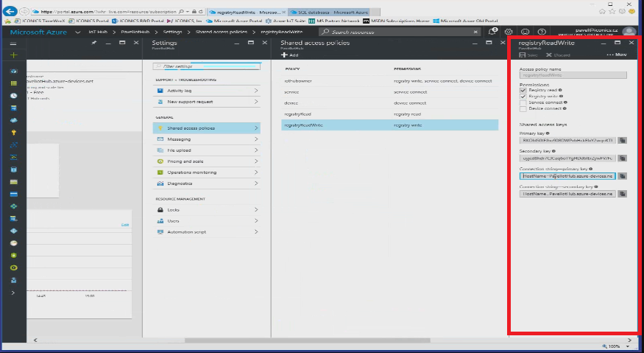Click the feedback smiley icon

[525, 32]
